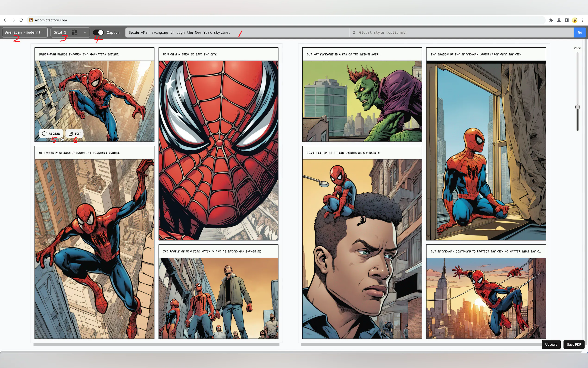
Task: Click the Upscale button
Action: [x=551, y=344]
